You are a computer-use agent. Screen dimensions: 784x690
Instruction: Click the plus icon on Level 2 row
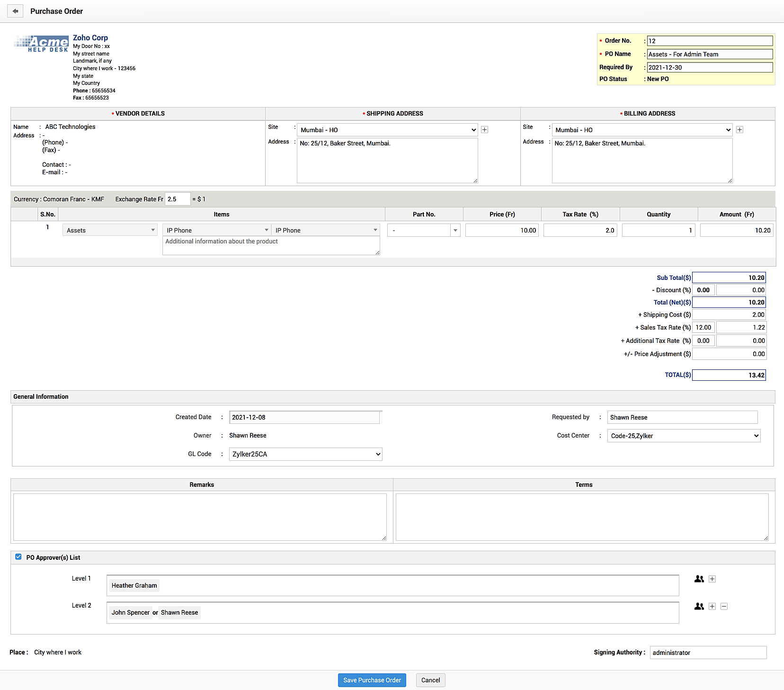coord(712,606)
